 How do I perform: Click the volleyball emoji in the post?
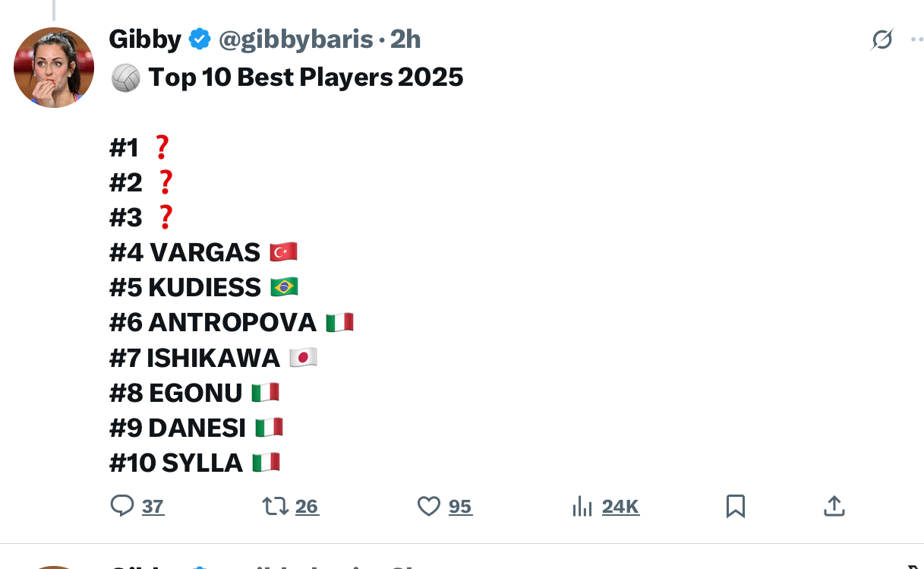125,77
